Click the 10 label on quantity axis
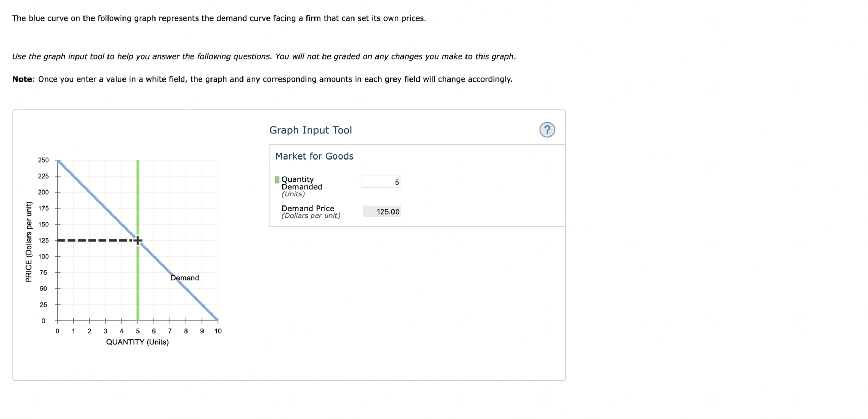Viewport: 868px width, 419px height. [218, 331]
